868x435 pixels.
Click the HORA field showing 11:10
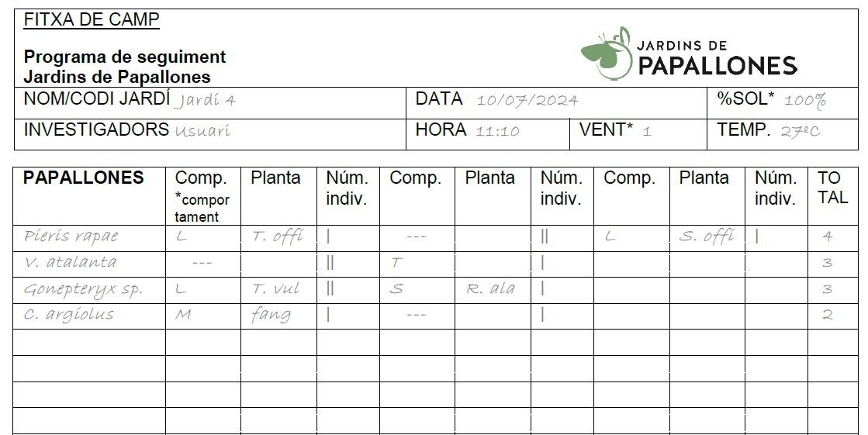pos(488,134)
